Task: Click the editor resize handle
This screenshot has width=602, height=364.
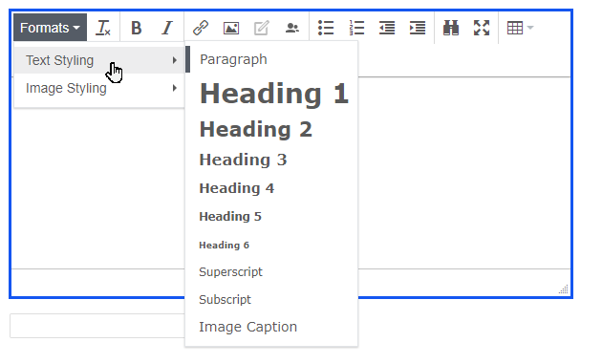Action: 564,289
